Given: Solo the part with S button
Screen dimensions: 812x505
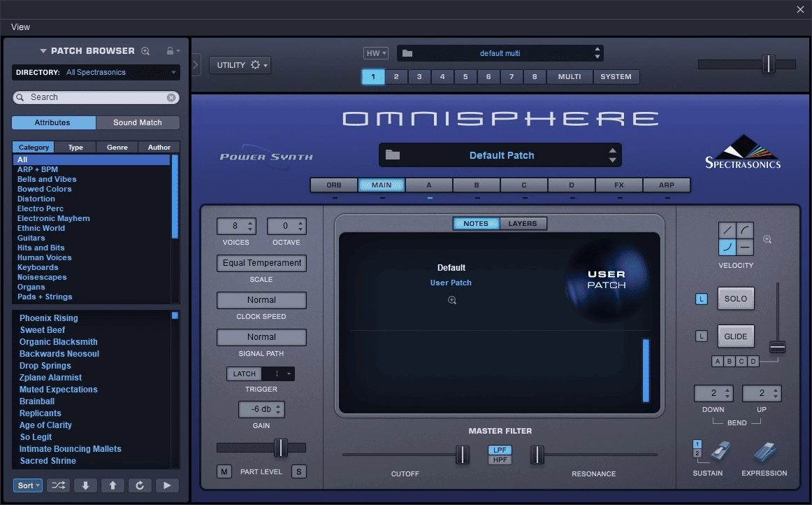Looking at the screenshot, I should coord(299,471).
